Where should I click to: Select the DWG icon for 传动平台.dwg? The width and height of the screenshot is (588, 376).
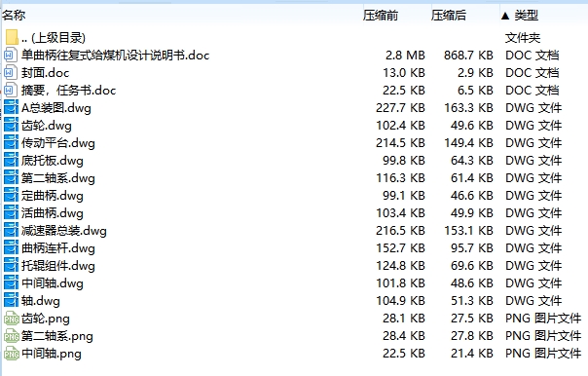pyautogui.click(x=11, y=143)
